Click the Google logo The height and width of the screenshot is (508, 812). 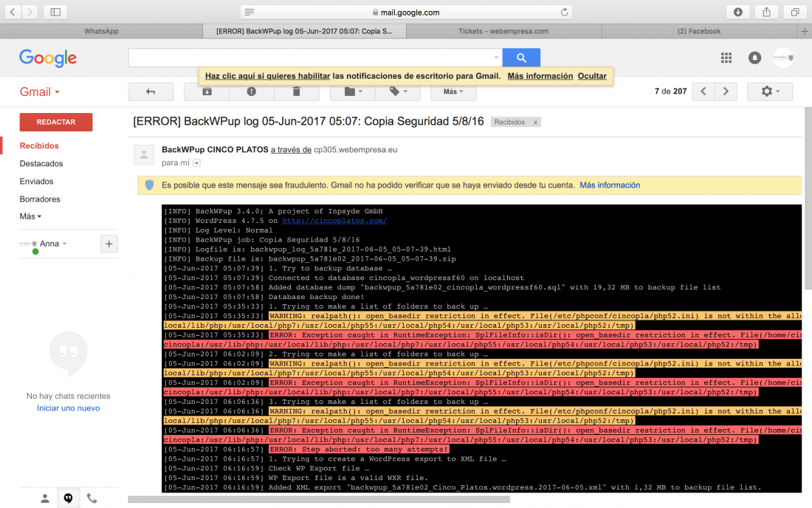click(x=48, y=58)
